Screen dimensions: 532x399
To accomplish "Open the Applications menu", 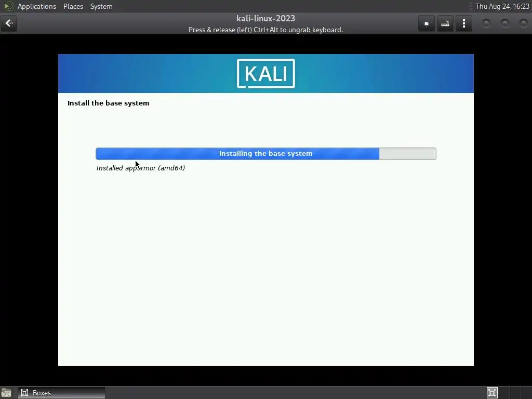I will click(x=37, y=6).
